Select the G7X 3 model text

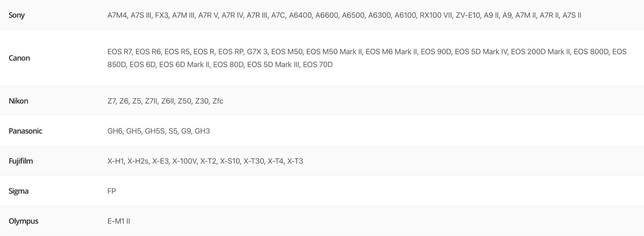tap(257, 52)
